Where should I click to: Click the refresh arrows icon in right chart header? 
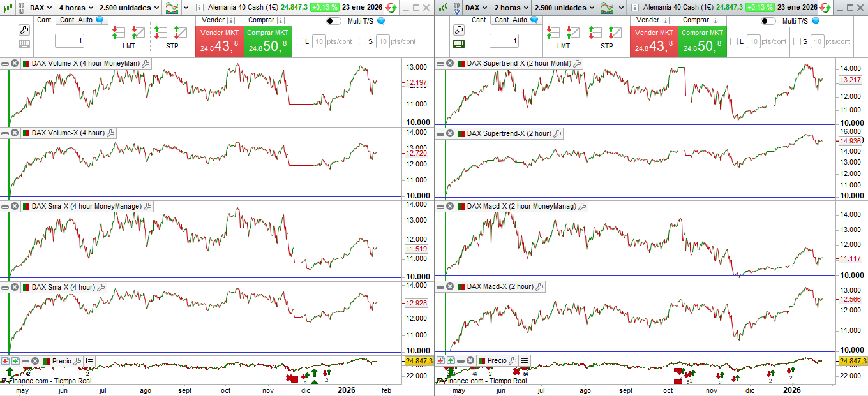(x=825, y=8)
